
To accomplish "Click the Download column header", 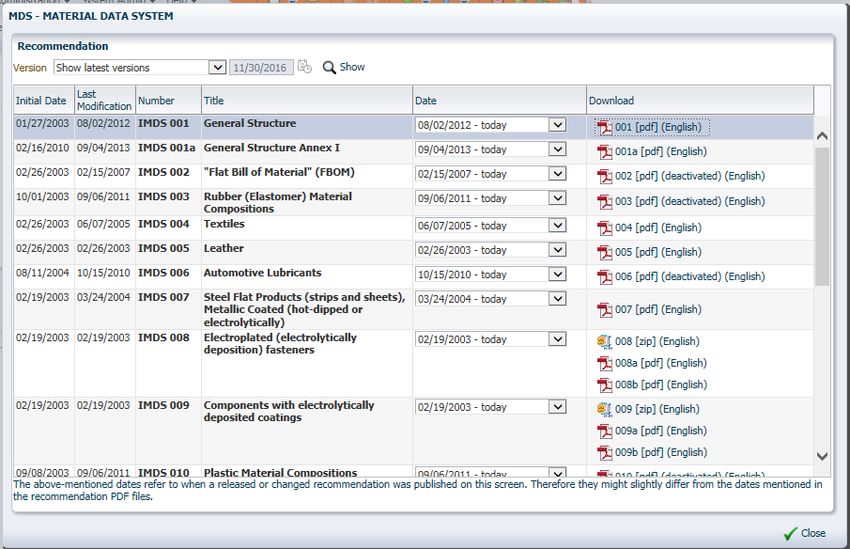I will [700, 100].
